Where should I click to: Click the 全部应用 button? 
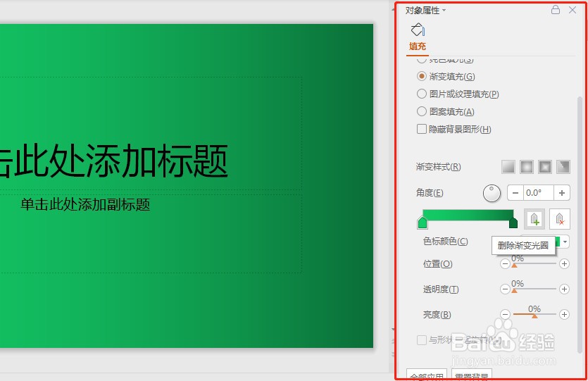[427, 375]
